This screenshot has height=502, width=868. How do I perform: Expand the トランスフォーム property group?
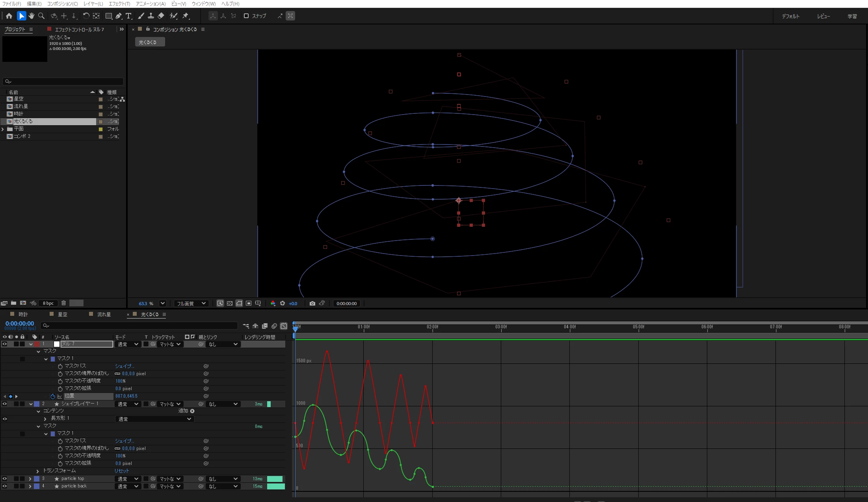click(x=38, y=471)
